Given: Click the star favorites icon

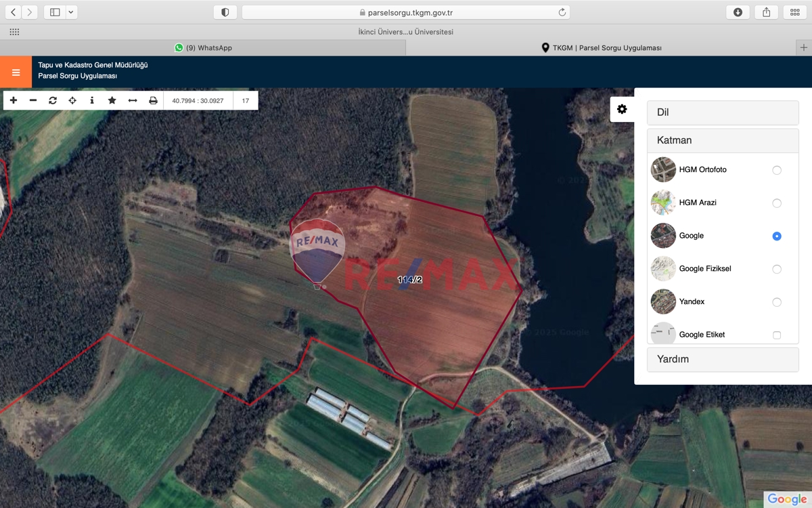Looking at the screenshot, I should (112, 100).
